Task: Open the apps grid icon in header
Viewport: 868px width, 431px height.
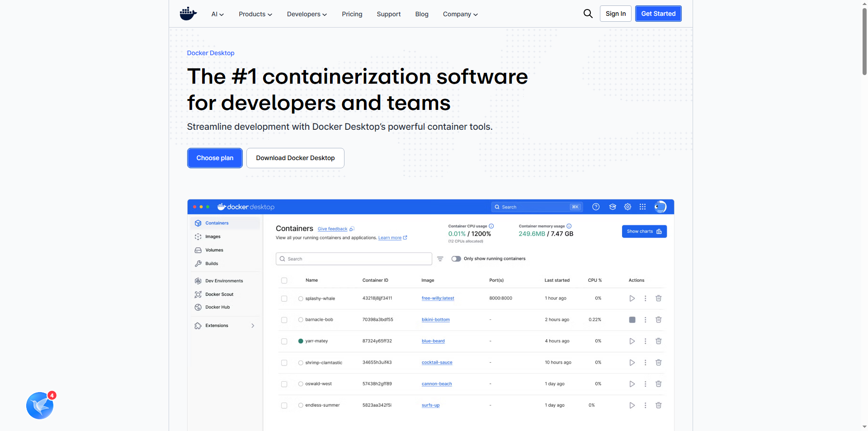Action: (x=642, y=207)
